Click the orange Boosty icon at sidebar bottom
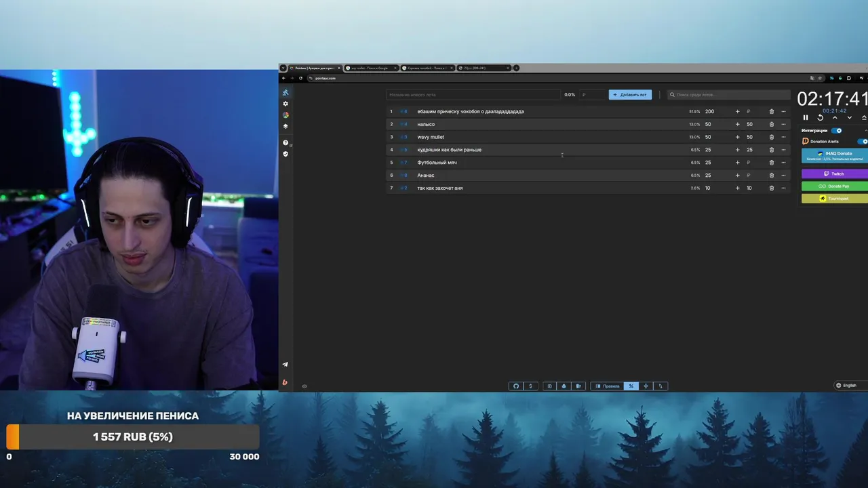Image resolution: width=868 pixels, height=488 pixels. tap(285, 383)
